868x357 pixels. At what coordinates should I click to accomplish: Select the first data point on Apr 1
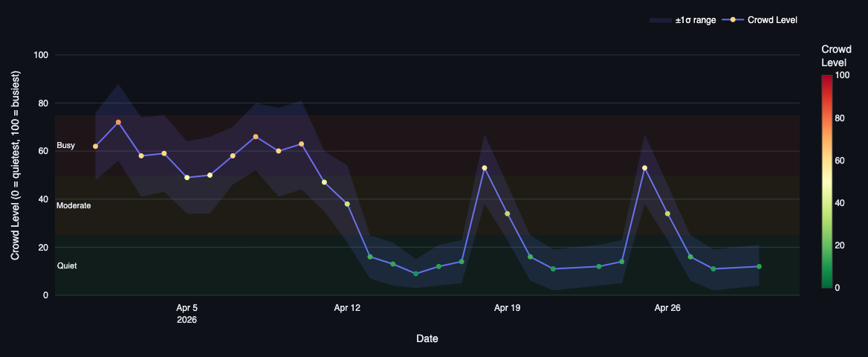(95, 147)
